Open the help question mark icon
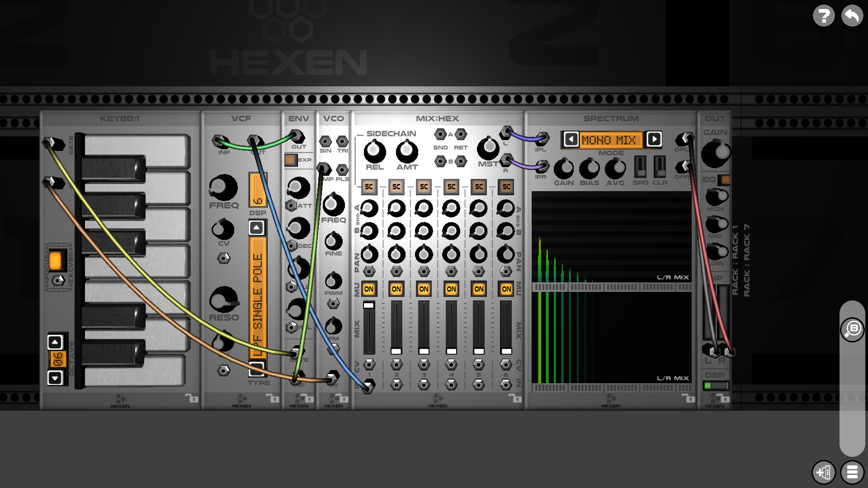Image resolution: width=868 pixels, height=488 pixels. pos(824,16)
